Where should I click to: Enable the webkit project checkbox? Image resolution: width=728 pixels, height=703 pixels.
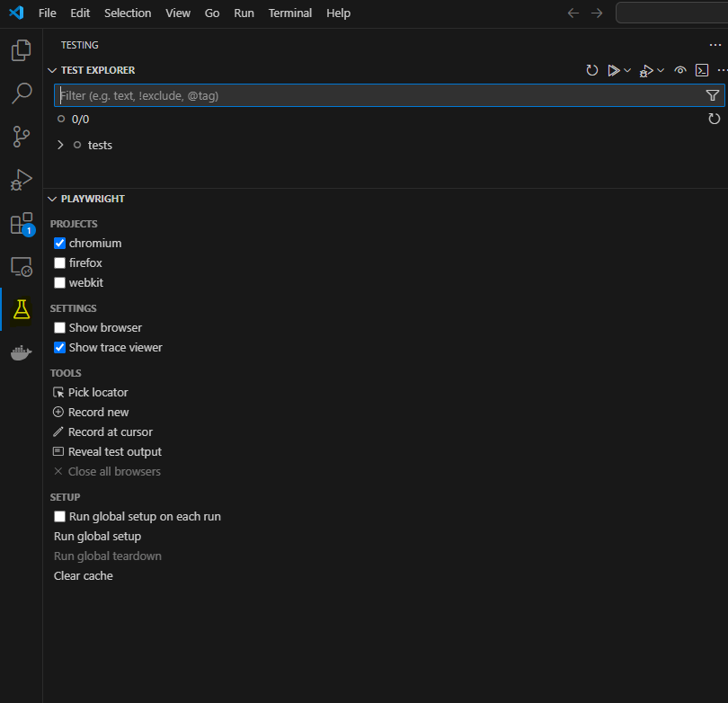coord(60,283)
